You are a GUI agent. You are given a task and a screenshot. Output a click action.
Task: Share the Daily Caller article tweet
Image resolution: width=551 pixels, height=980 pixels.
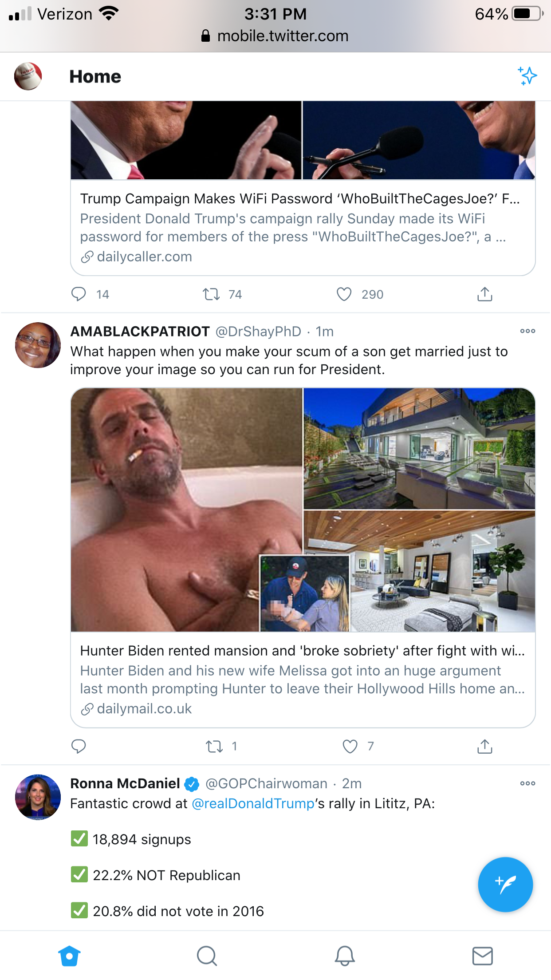485,294
